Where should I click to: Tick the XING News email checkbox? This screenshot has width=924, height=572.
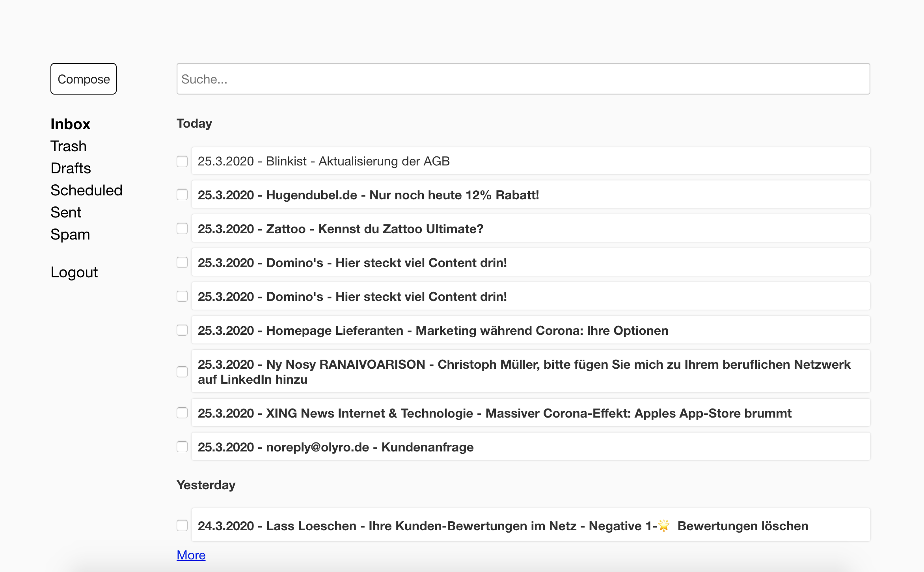(182, 413)
